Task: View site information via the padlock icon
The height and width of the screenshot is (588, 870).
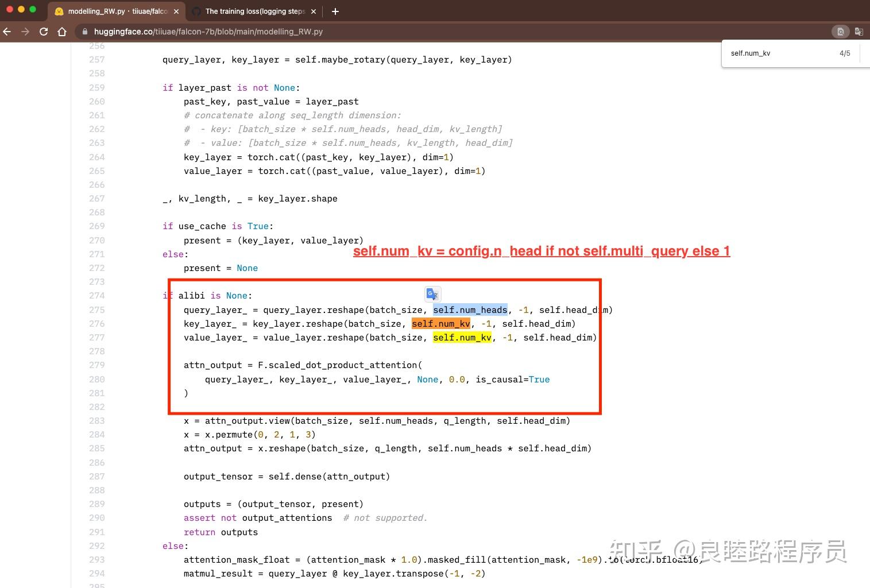Action: click(84, 32)
